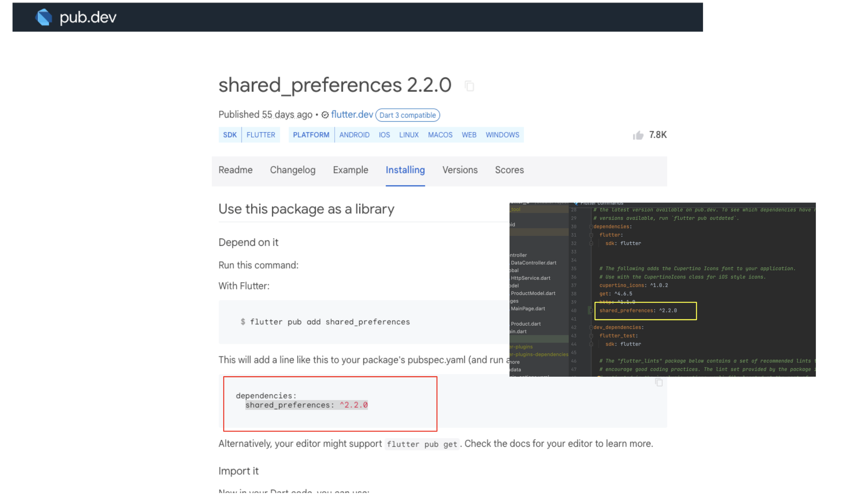Click the Dart 3 compatible badge

pyautogui.click(x=407, y=115)
